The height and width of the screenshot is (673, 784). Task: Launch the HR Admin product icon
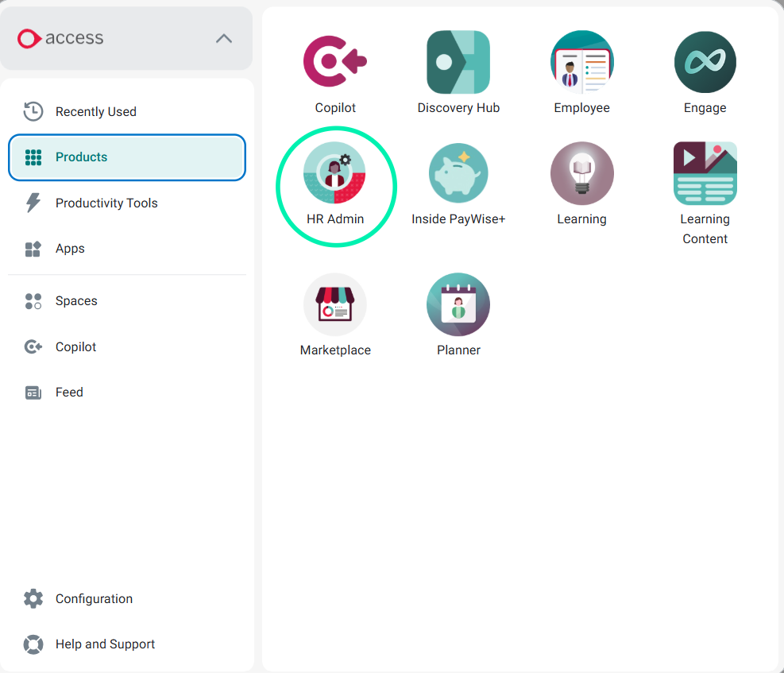(335, 173)
